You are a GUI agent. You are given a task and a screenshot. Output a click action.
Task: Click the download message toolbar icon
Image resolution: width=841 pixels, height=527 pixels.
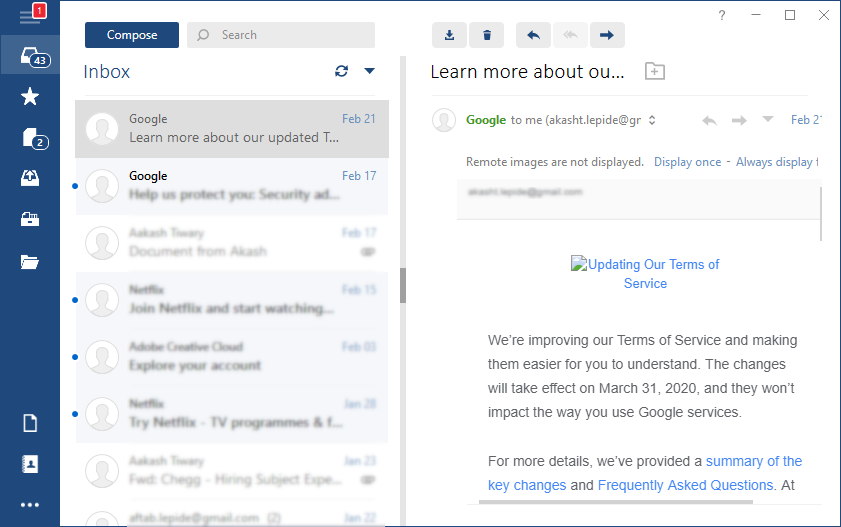(449, 35)
